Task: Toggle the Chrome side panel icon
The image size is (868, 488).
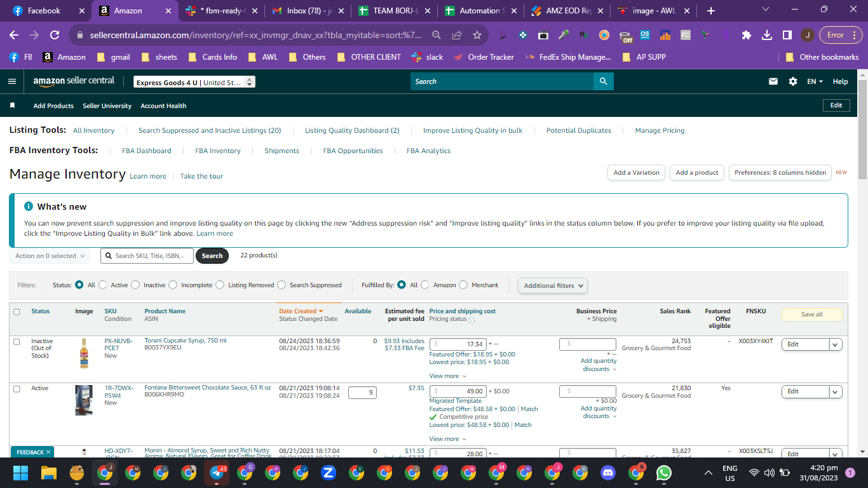Action: (x=787, y=36)
